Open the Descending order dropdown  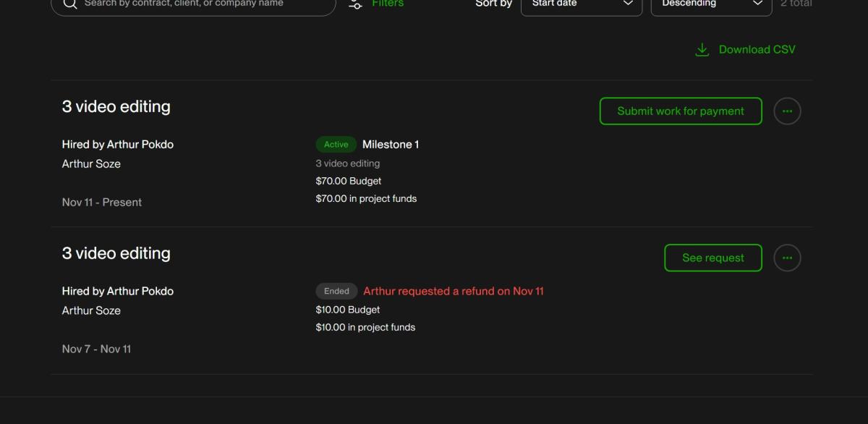pos(711,4)
